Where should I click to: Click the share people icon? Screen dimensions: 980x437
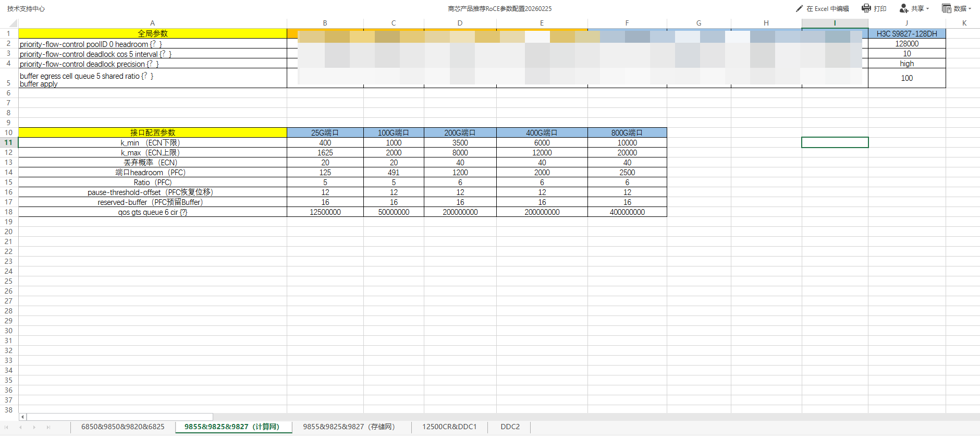[904, 8]
